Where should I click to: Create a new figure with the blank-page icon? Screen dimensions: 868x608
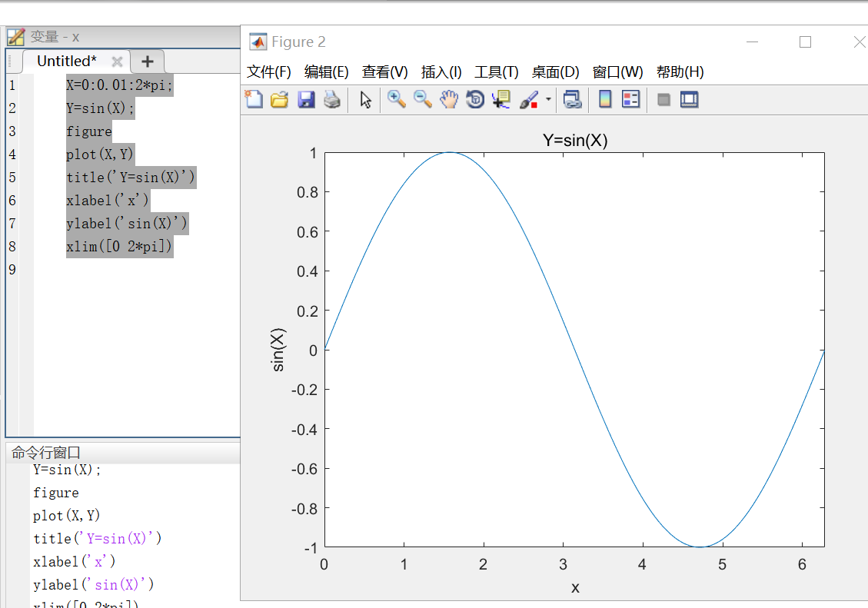point(254,99)
